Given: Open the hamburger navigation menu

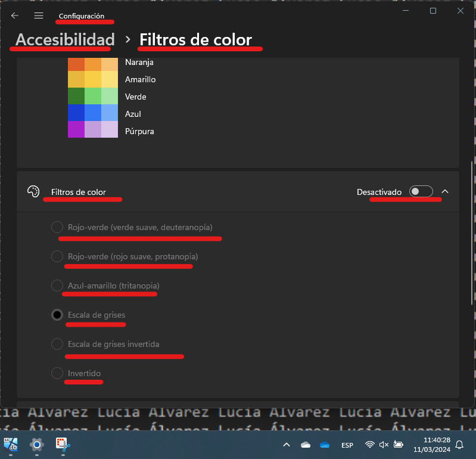Looking at the screenshot, I should tap(39, 15).
